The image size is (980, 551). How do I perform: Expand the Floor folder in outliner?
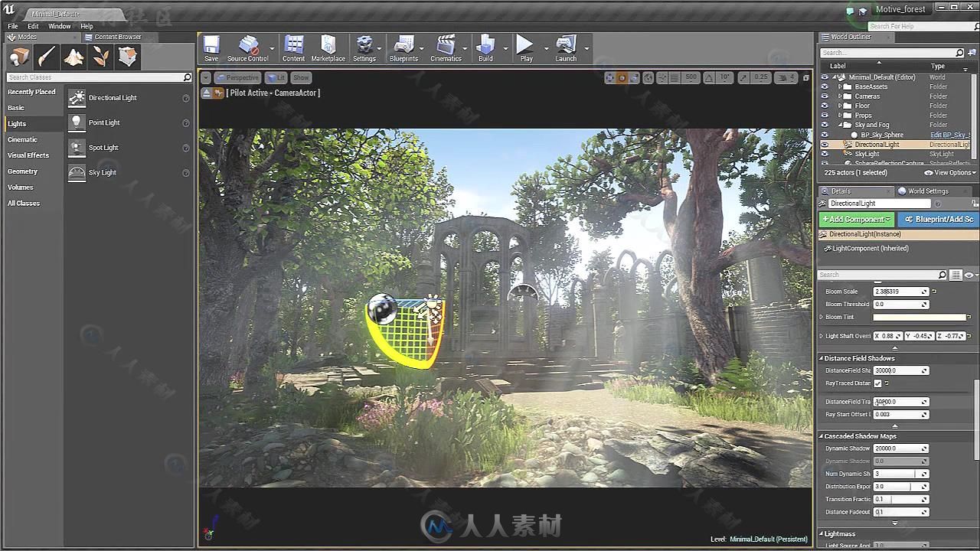pyautogui.click(x=840, y=106)
